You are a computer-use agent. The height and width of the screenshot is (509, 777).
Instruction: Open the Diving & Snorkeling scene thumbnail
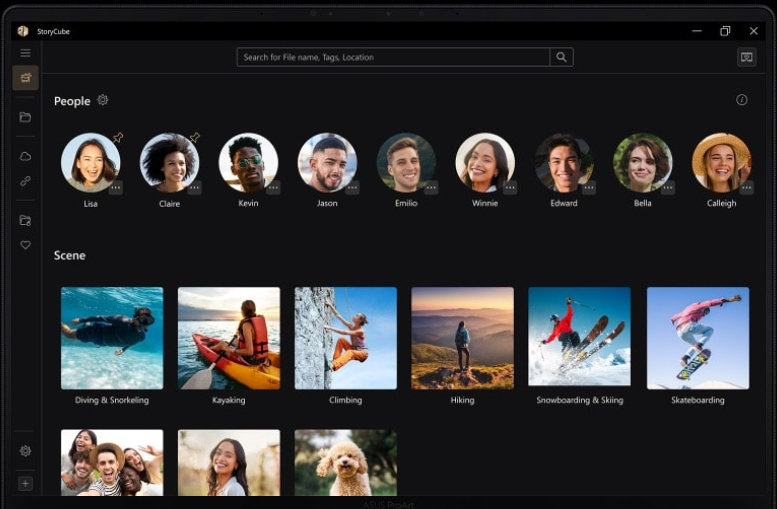click(112, 338)
